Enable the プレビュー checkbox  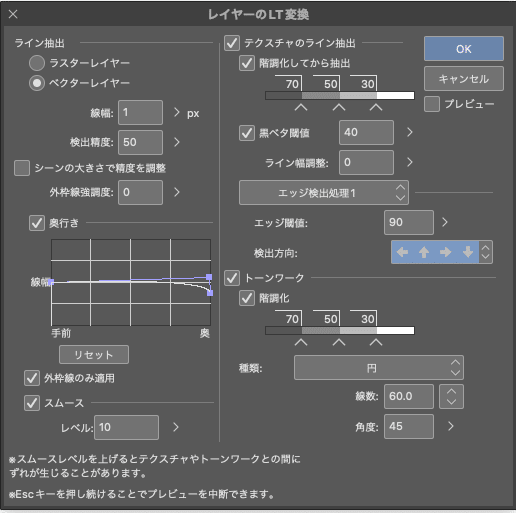coord(432,104)
